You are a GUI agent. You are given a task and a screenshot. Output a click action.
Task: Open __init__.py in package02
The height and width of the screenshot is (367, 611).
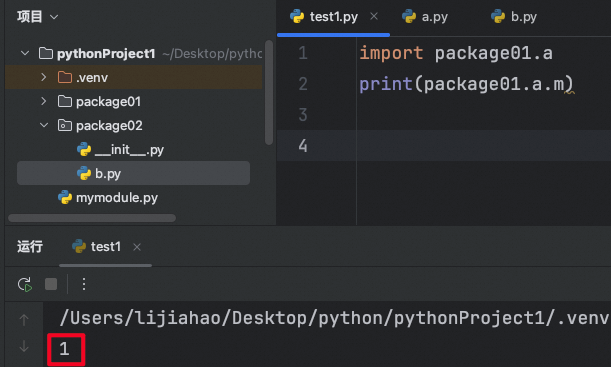click(129, 150)
